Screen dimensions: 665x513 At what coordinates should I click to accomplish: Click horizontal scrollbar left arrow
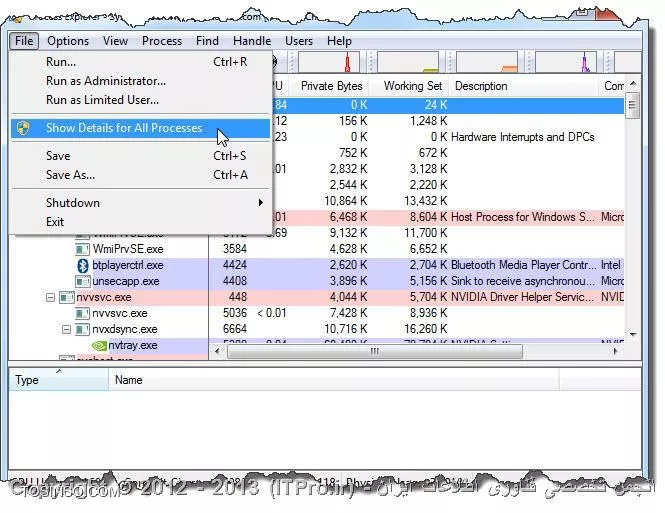coord(218,351)
